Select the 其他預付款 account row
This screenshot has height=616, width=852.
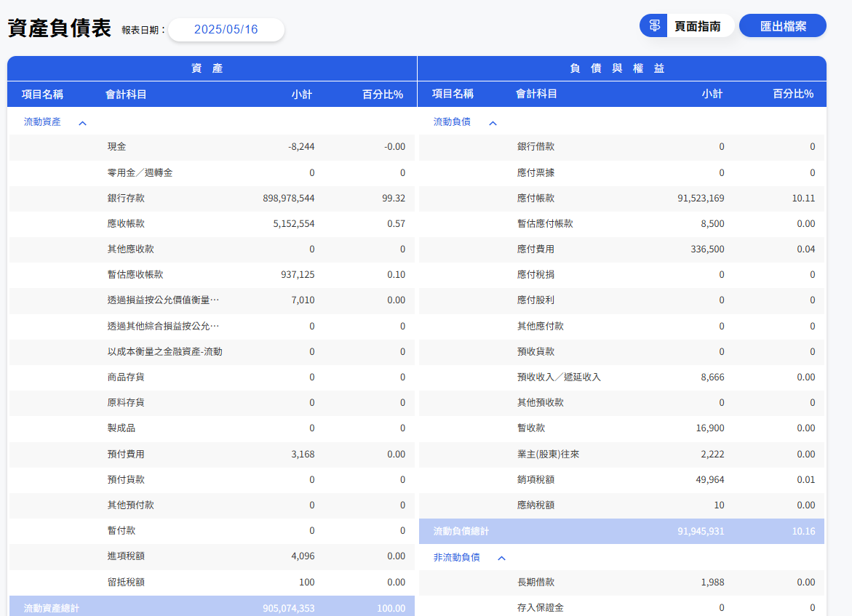pyautogui.click(x=212, y=505)
